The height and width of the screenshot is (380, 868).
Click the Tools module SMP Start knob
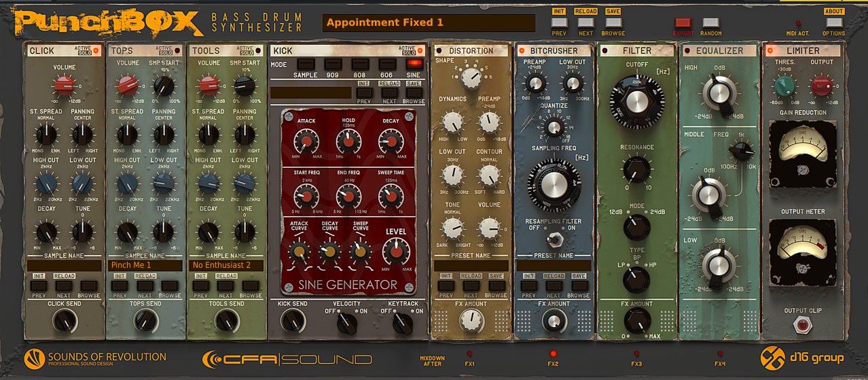click(x=244, y=86)
